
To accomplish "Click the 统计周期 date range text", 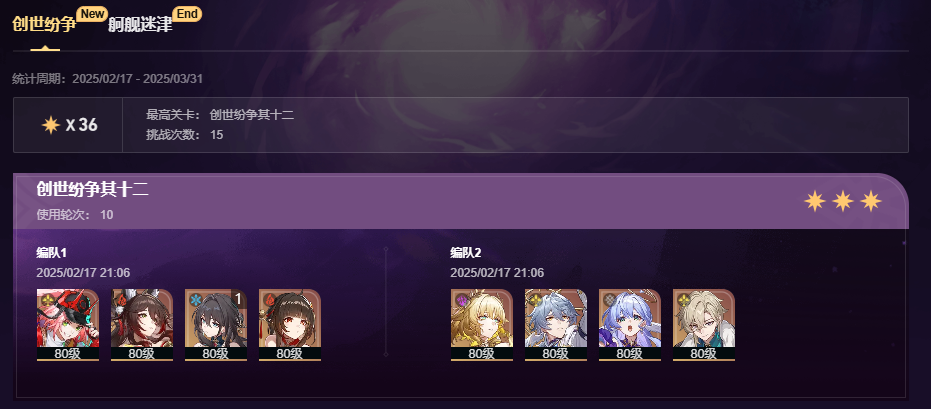I will coord(108,79).
